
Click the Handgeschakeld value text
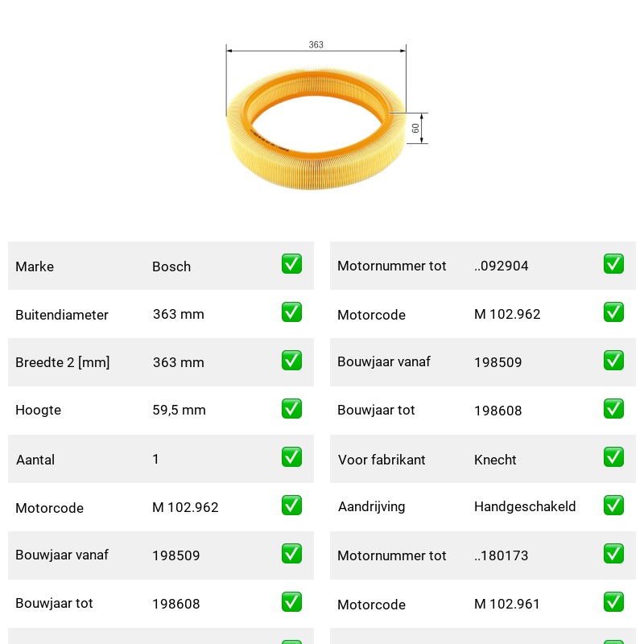[x=525, y=506]
